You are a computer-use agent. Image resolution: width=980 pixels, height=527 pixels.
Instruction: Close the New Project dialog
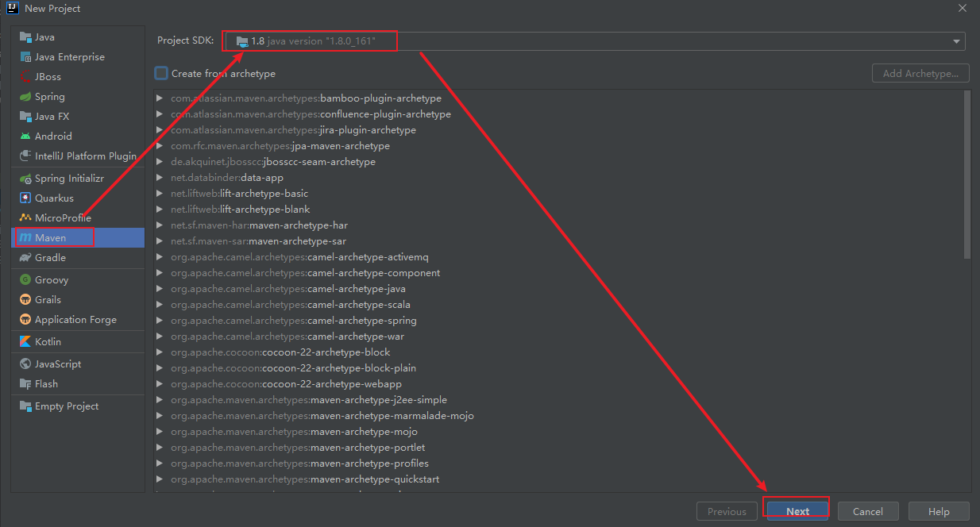point(963,8)
